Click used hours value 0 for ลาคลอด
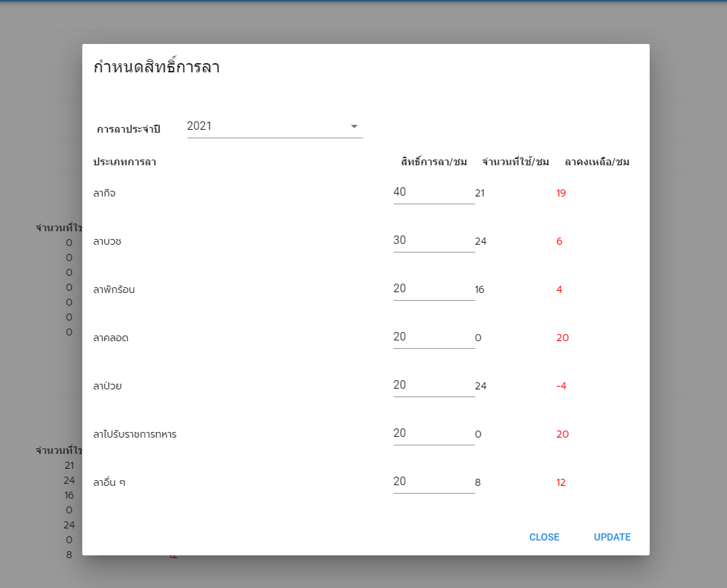Screen dimensions: 727x588 [478, 338]
